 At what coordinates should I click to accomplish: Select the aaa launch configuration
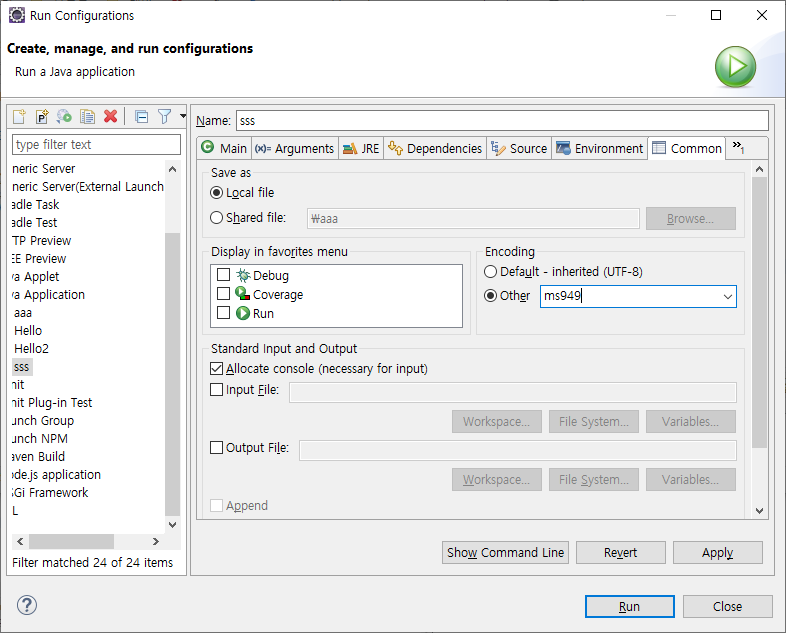click(23, 313)
